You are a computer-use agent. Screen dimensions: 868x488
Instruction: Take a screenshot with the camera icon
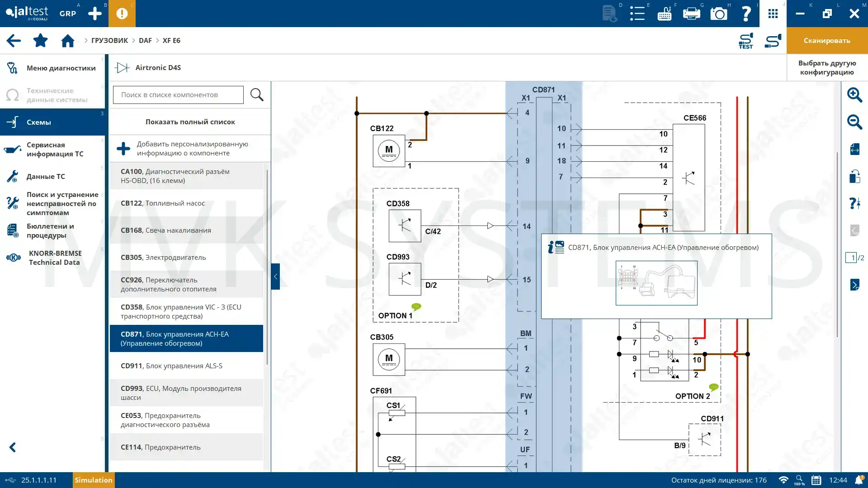click(x=719, y=14)
